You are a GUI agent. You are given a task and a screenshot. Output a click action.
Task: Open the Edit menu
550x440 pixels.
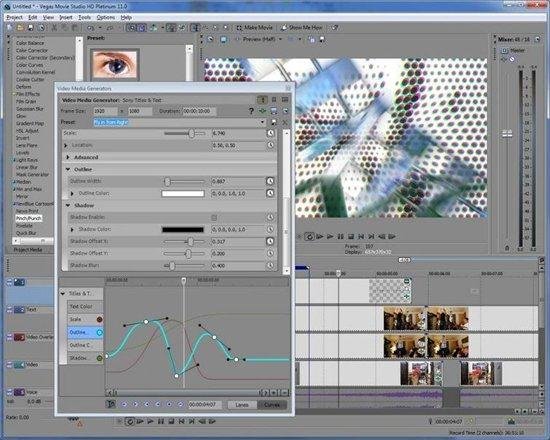(x=33, y=17)
